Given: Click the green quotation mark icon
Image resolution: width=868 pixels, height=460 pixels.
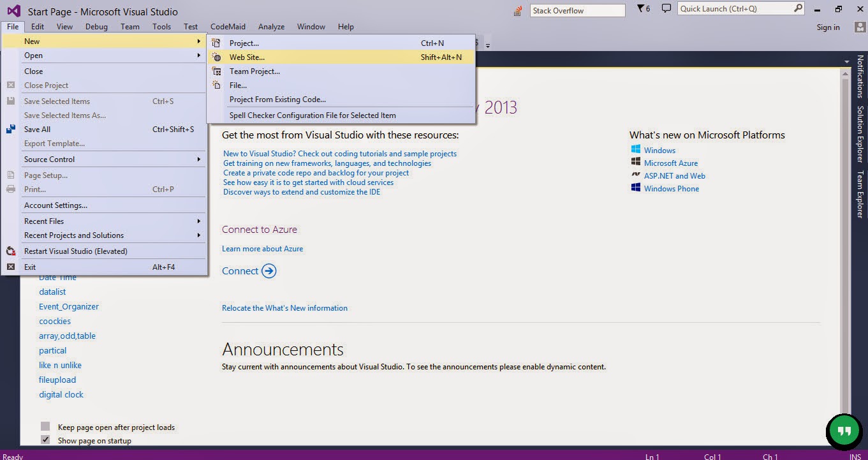Looking at the screenshot, I should pyautogui.click(x=844, y=431).
